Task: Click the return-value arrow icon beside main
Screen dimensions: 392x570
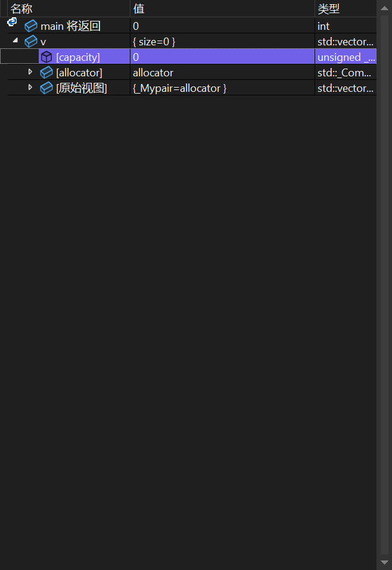Action: tap(12, 22)
